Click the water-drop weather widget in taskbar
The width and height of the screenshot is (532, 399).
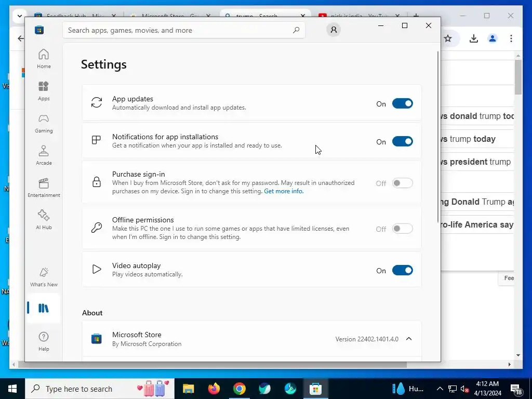[x=408, y=389]
